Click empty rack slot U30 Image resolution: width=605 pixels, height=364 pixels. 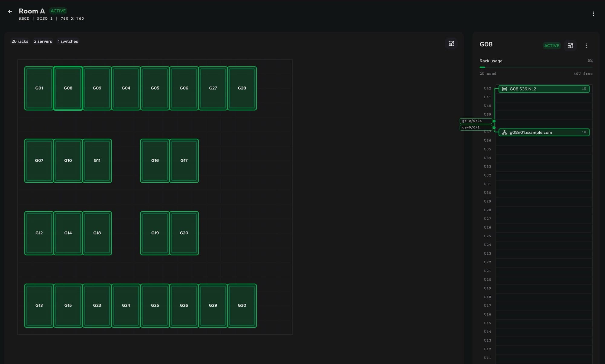(544, 193)
